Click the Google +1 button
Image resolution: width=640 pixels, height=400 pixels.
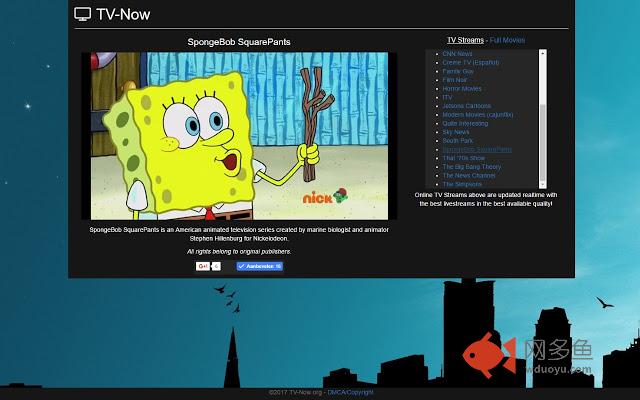[x=202, y=266]
